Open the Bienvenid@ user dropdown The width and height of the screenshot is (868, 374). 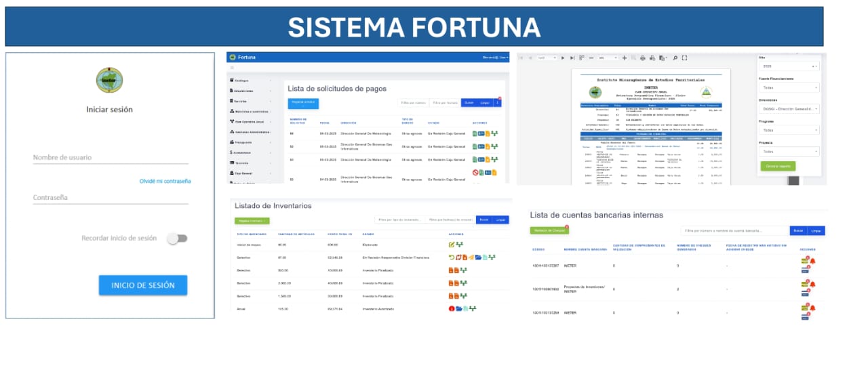(x=495, y=58)
